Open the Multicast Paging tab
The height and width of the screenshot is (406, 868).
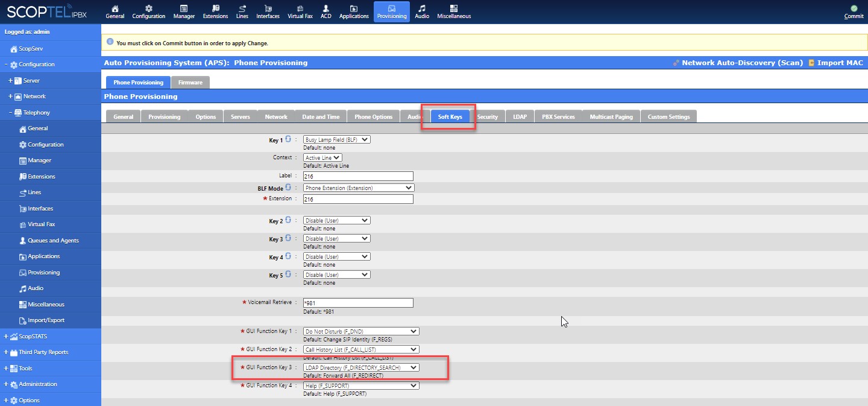click(x=611, y=116)
